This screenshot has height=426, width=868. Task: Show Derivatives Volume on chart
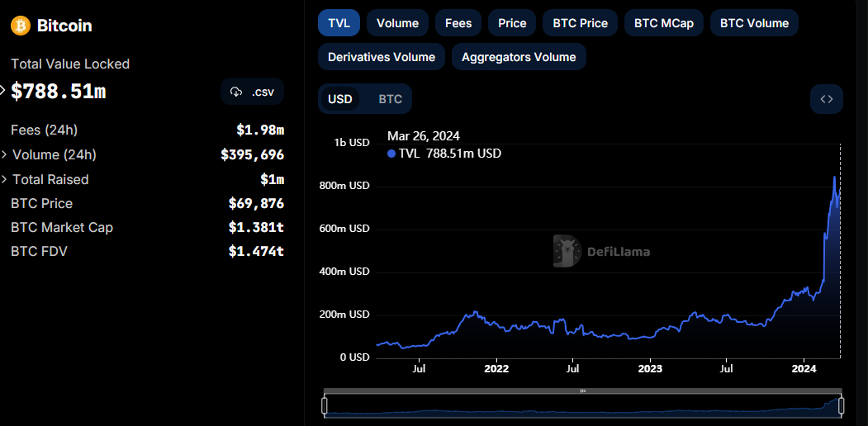coord(382,56)
